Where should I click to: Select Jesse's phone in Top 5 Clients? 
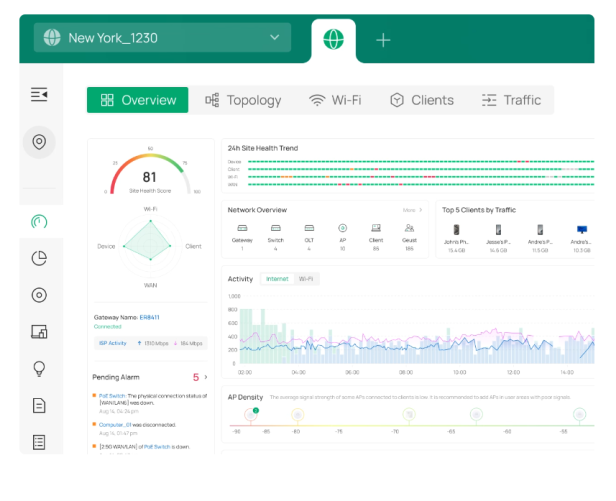point(498,229)
